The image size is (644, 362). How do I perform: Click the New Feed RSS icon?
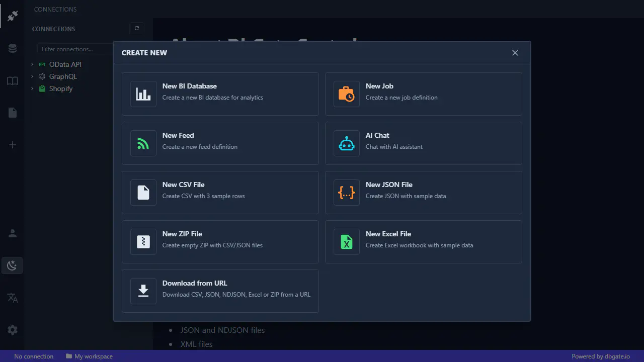(x=143, y=143)
